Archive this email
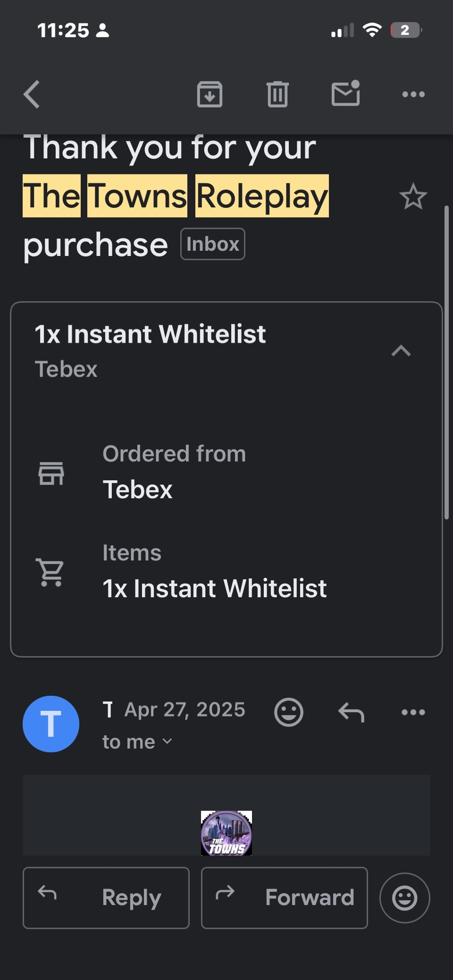Screen dimensions: 453x980 coord(210,94)
